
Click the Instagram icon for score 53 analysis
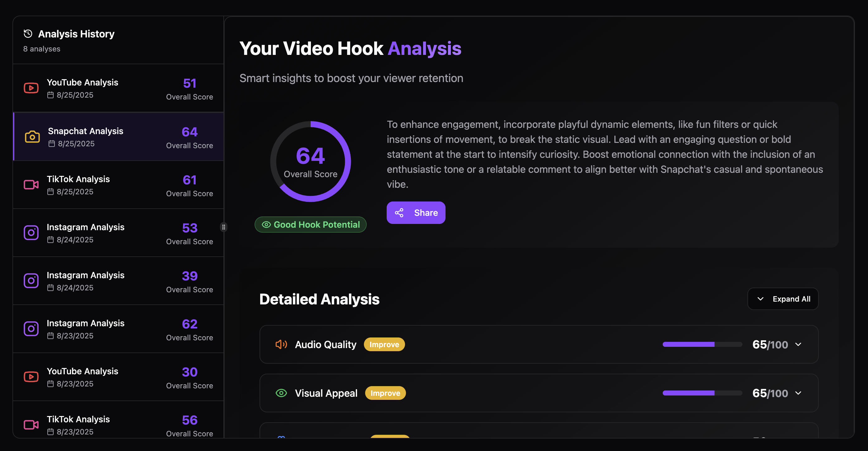(x=31, y=233)
